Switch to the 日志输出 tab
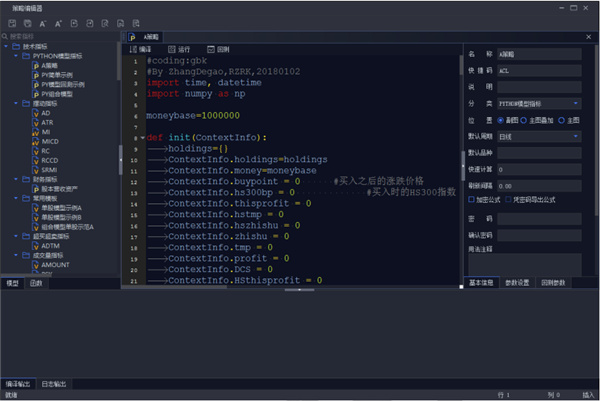 click(x=54, y=383)
